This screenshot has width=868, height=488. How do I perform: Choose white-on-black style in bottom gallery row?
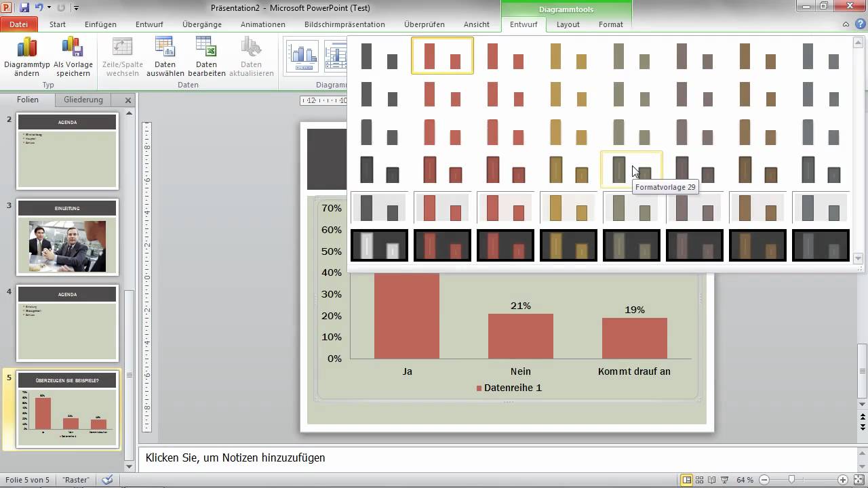[379, 245]
